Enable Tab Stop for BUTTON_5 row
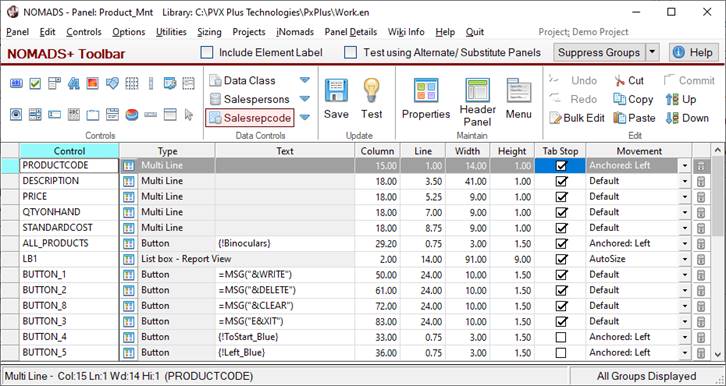The height and width of the screenshot is (386, 726). 561,353
